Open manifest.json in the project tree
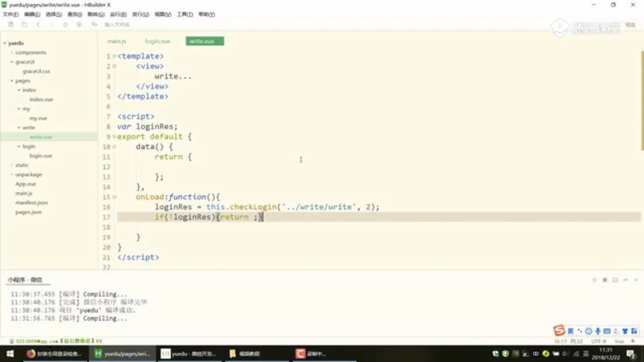 pos(31,203)
